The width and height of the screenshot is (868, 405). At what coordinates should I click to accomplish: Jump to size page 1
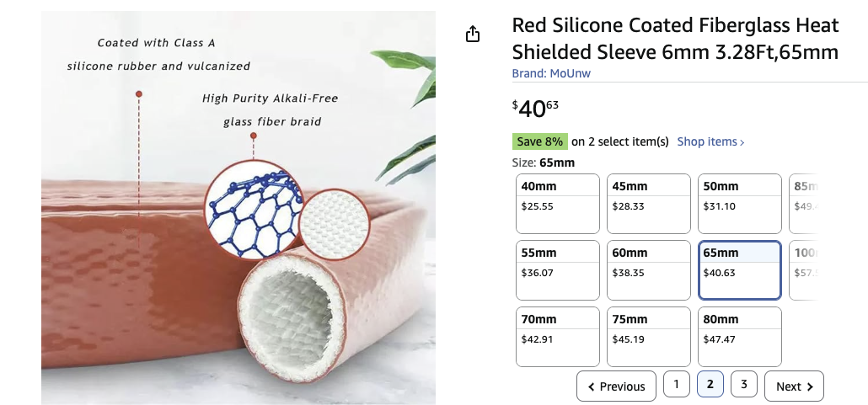point(676,385)
